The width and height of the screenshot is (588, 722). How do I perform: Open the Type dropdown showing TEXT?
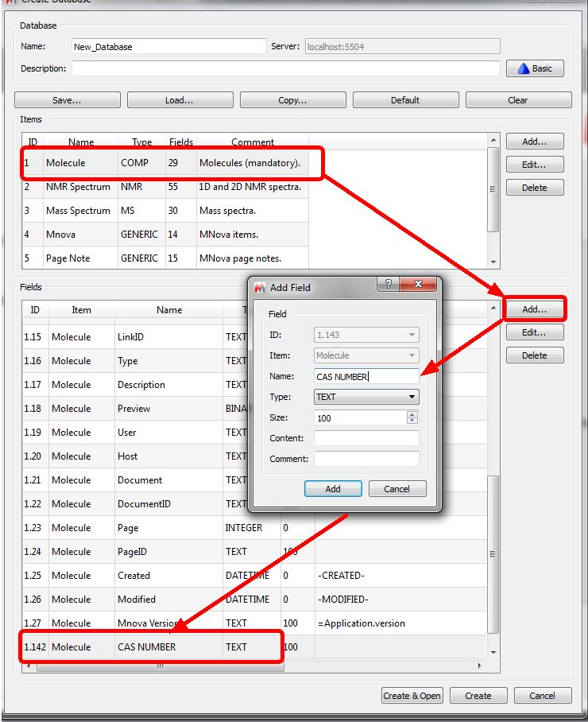point(366,397)
